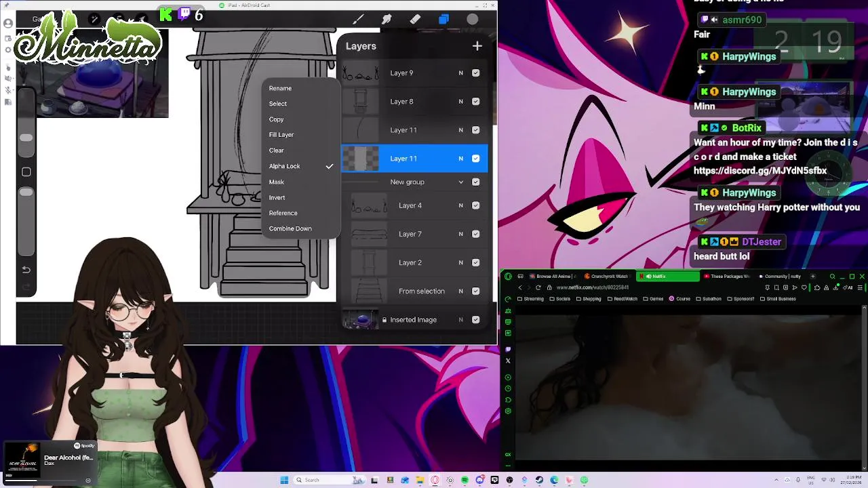Open blend mode N for Layer 8
The width and height of the screenshot is (868, 488).
pos(460,102)
